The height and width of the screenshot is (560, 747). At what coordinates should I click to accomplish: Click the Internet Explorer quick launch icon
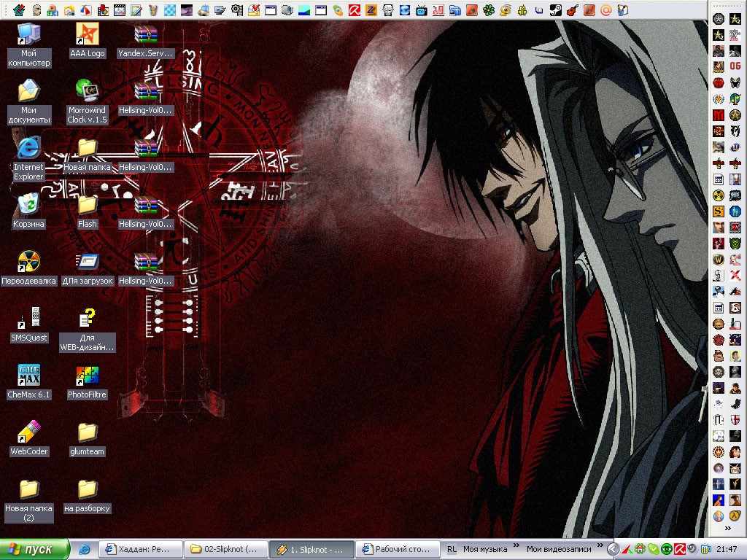pyautogui.click(x=85, y=550)
